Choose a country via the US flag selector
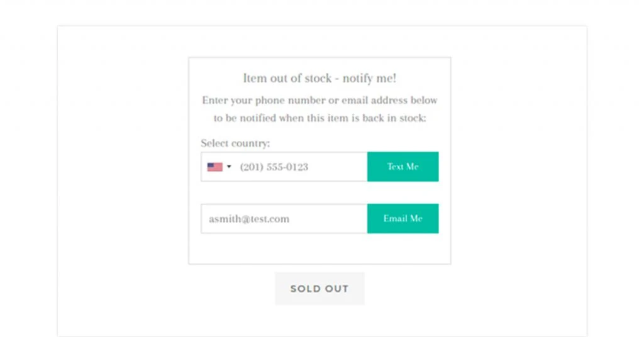 click(219, 167)
